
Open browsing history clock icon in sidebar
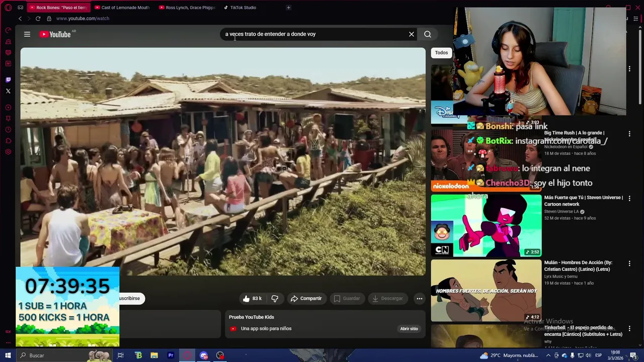point(8,130)
